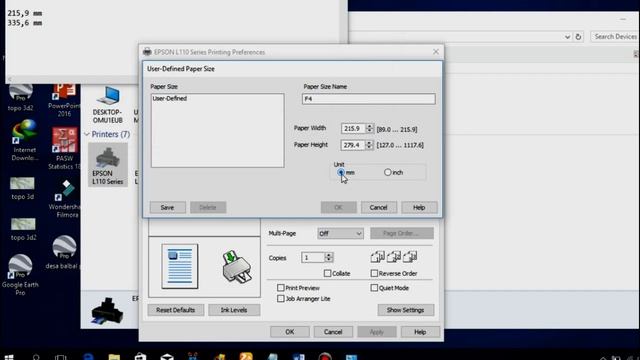Enable Reverse Order checkbox
This screenshot has width=640, height=360.
pyautogui.click(x=374, y=273)
